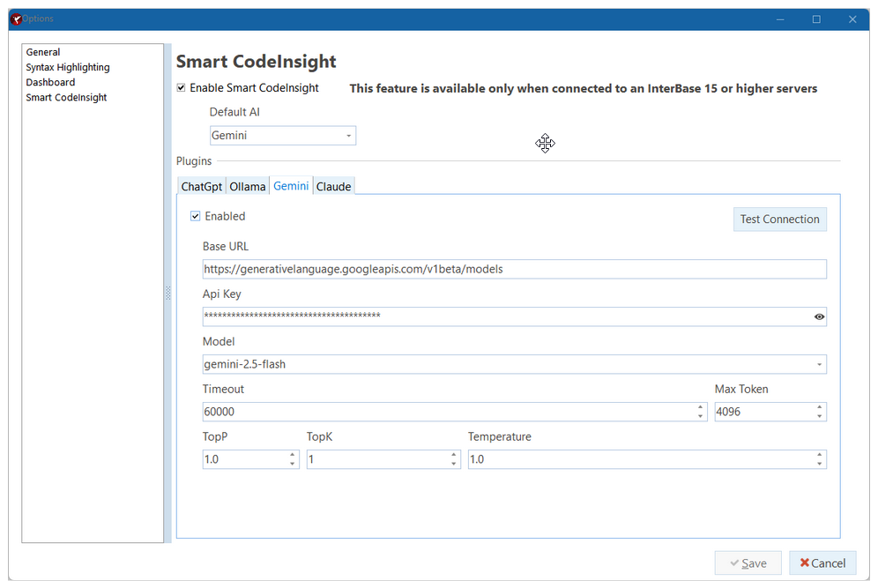Select Syntax Highlighting in the options list
The width and height of the screenshot is (878, 588).
(x=68, y=67)
